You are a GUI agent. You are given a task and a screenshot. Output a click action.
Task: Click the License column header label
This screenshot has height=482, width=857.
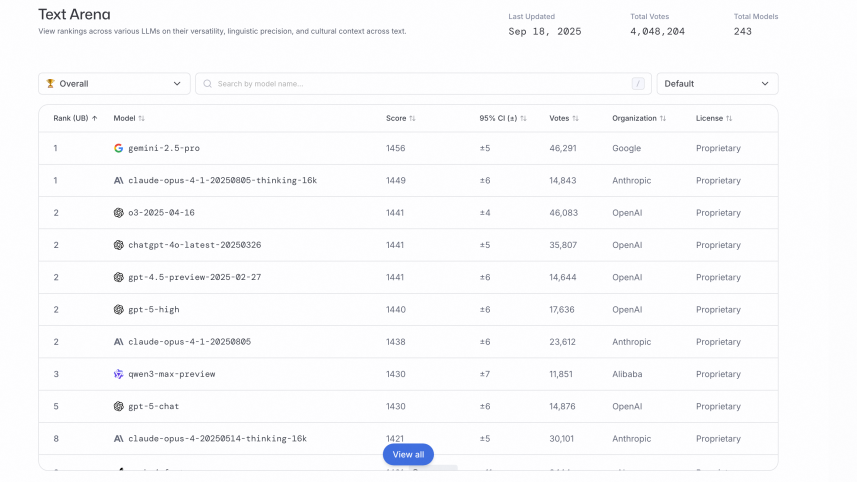709,118
